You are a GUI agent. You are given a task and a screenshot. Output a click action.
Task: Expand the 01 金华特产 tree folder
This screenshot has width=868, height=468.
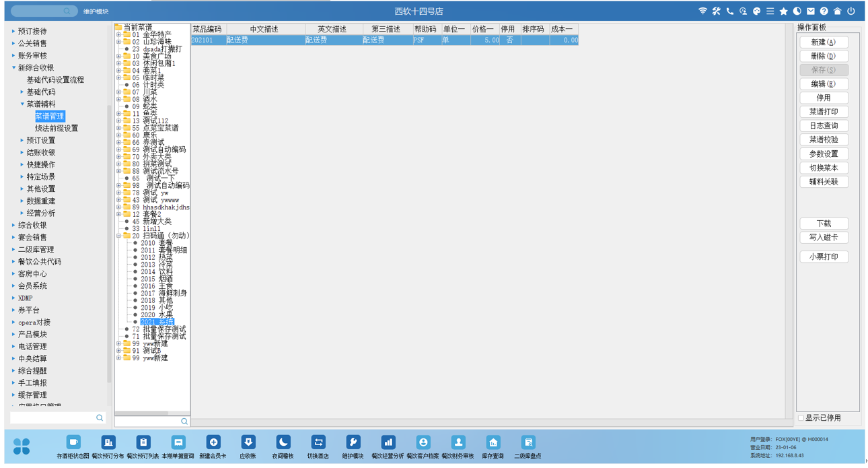coord(118,35)
